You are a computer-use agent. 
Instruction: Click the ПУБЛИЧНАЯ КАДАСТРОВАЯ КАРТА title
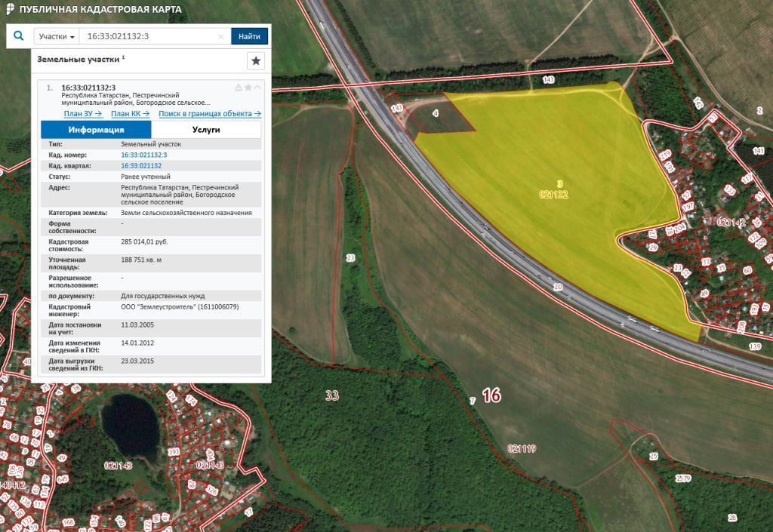pyautogui.click(x=100, y=9)
